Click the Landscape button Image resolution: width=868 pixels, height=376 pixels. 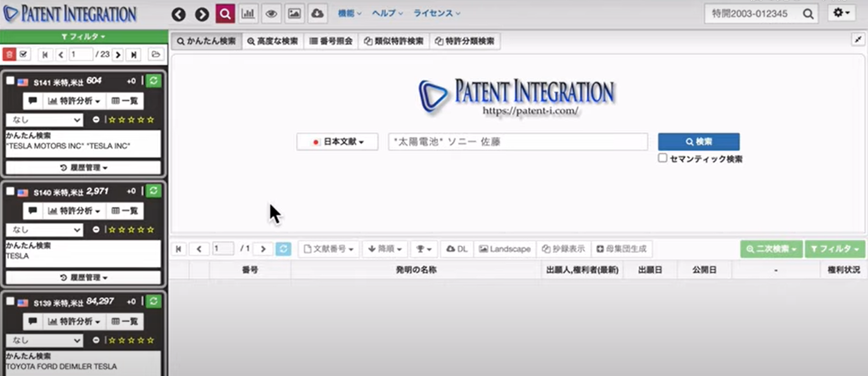point(505,249)
